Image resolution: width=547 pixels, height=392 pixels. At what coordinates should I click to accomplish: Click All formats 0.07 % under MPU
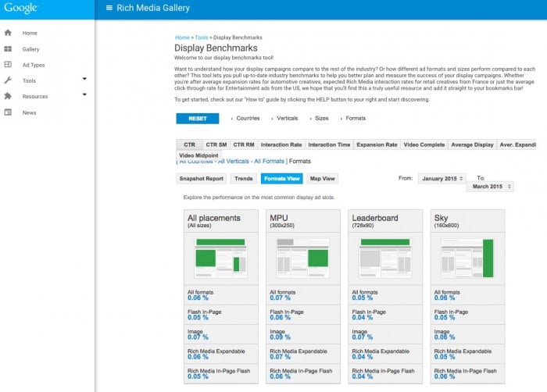(x=303, y=295)
